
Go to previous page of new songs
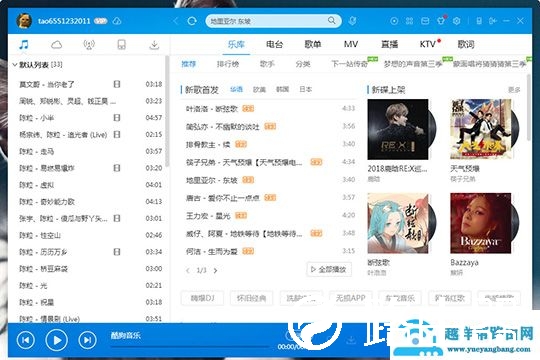(x=188, y=270)
